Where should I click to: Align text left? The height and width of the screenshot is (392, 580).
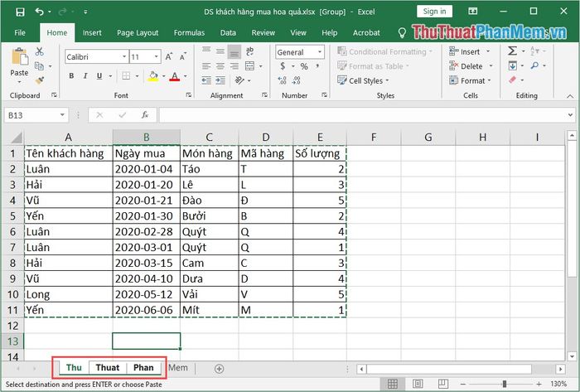[206, 66]
